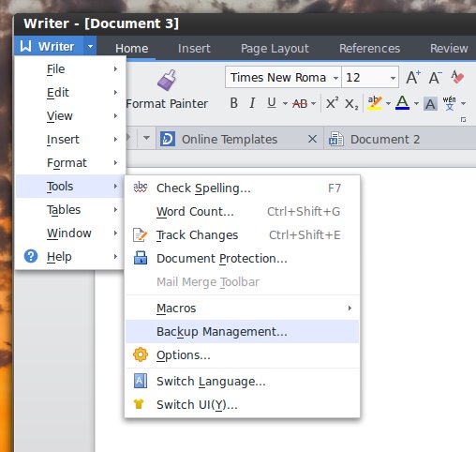Switch to the Home ribbon tab
This screenshot has height=452, width=476.
coord(132,49)
